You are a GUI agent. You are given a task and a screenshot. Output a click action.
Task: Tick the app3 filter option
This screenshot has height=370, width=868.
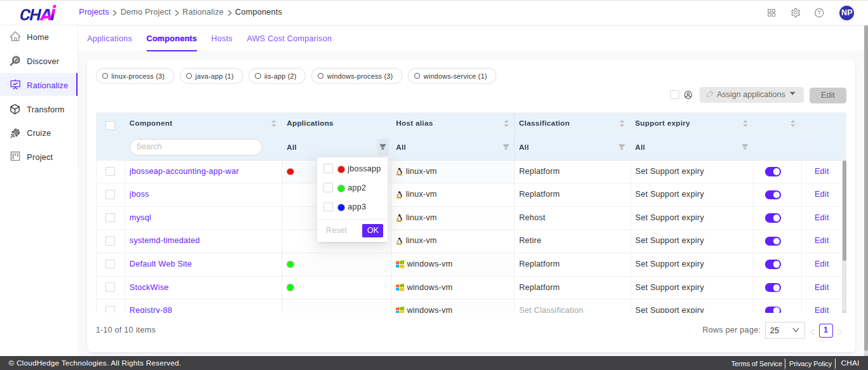click(329, 207)
